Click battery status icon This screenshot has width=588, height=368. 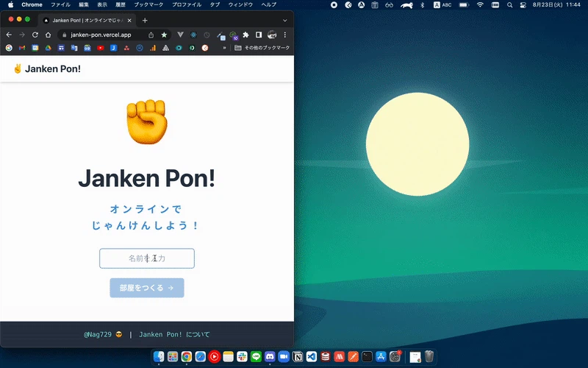[465, 5]
